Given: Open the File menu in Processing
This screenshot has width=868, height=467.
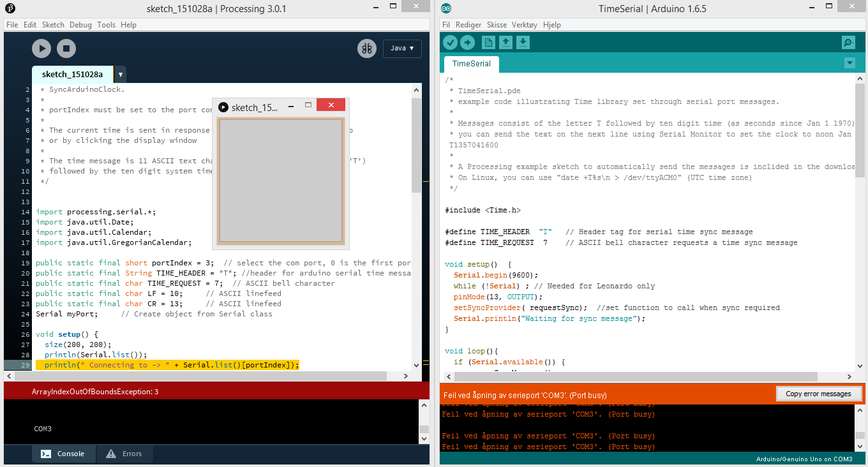Looking at the screenshot, I should click(12, 25).
